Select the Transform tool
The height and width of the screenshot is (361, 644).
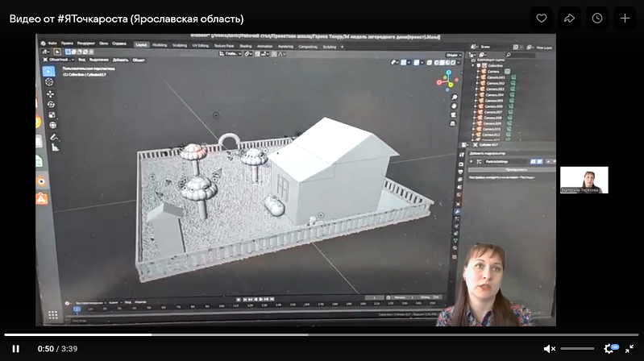pyautogui.click(x=52, y=125)
